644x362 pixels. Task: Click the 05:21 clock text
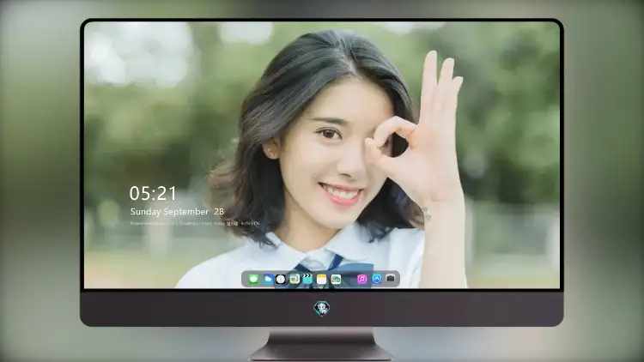tap(153, 193)
